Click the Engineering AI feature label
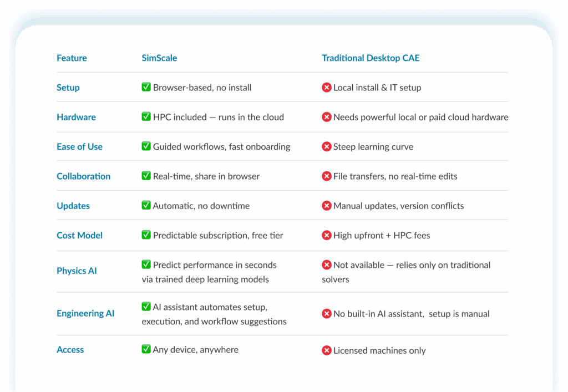Screen dimensions: 568x392 (x=85, y=313)
